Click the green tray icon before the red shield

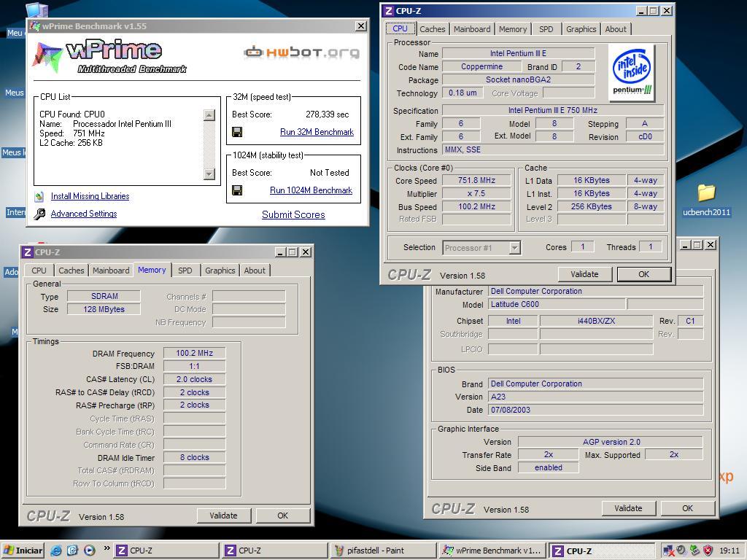(x=694, y=551)
